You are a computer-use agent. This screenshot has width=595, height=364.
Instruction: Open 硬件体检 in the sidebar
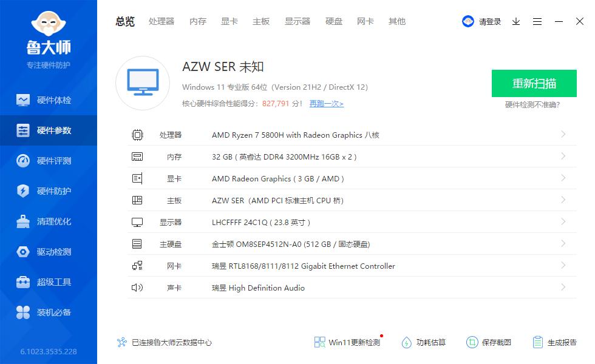(48, 100)
